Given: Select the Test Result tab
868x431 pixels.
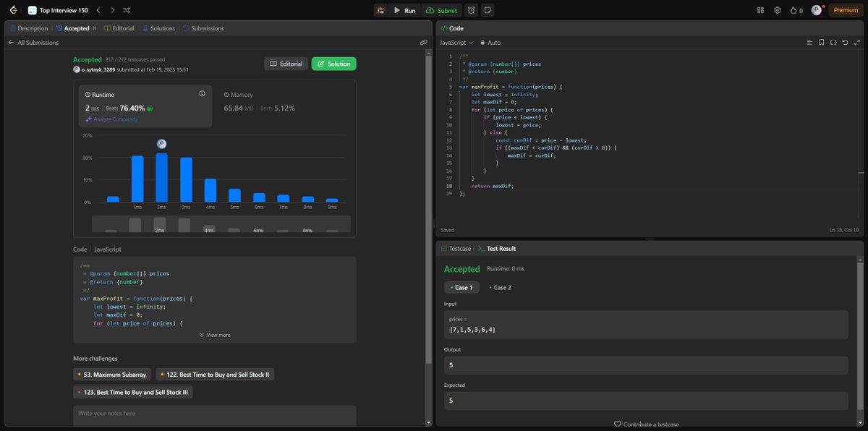Looking at the screenshot, I should (496, 248).
